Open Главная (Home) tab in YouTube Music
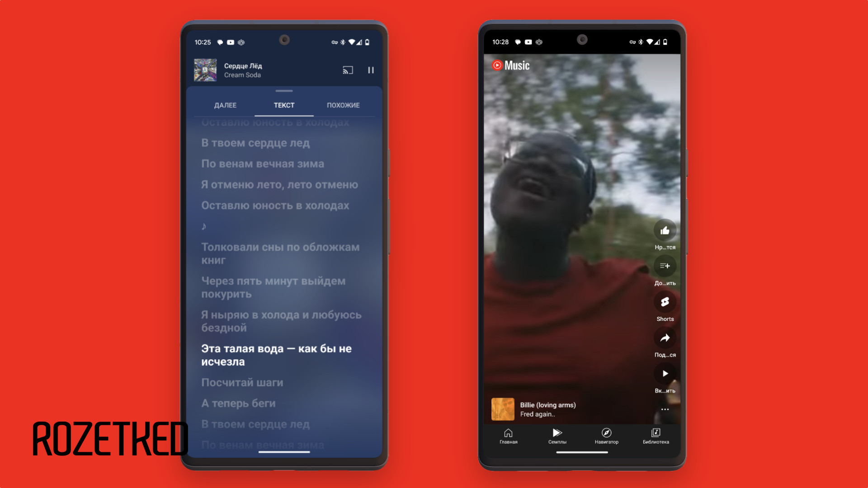This screenshot has width=868, height=488. click(x=507, y=435)
